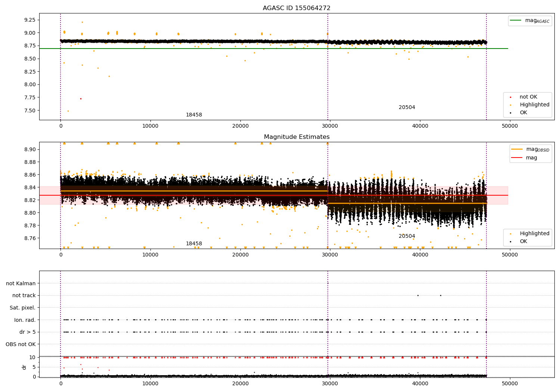This screenshot has height=392, width=560.
Task: Click the '20504' label in top plot
Action: tap(407, 108)
